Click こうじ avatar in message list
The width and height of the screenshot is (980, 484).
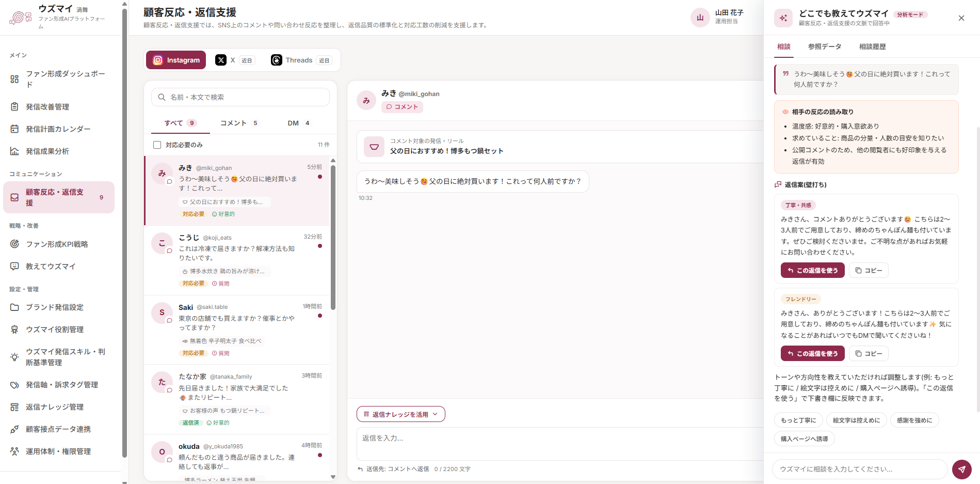click(x=162, y=243)
